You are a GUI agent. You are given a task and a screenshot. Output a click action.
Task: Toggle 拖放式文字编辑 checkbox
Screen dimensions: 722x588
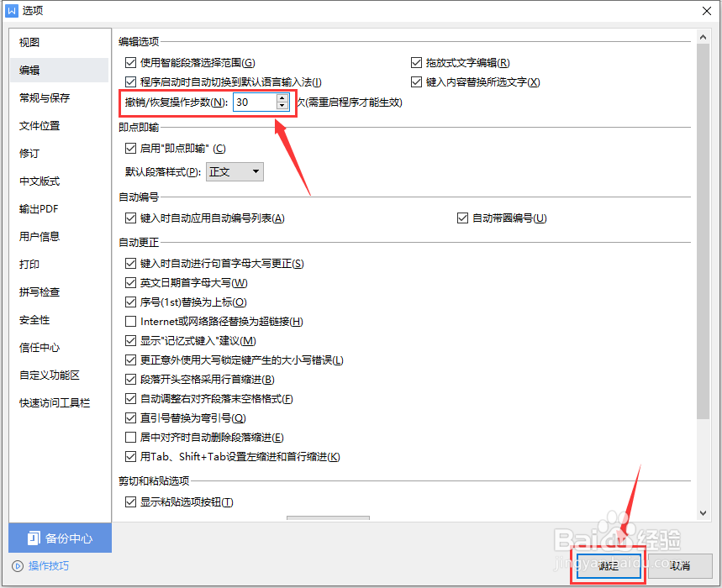pyautogui.click(x=416, y=62)
